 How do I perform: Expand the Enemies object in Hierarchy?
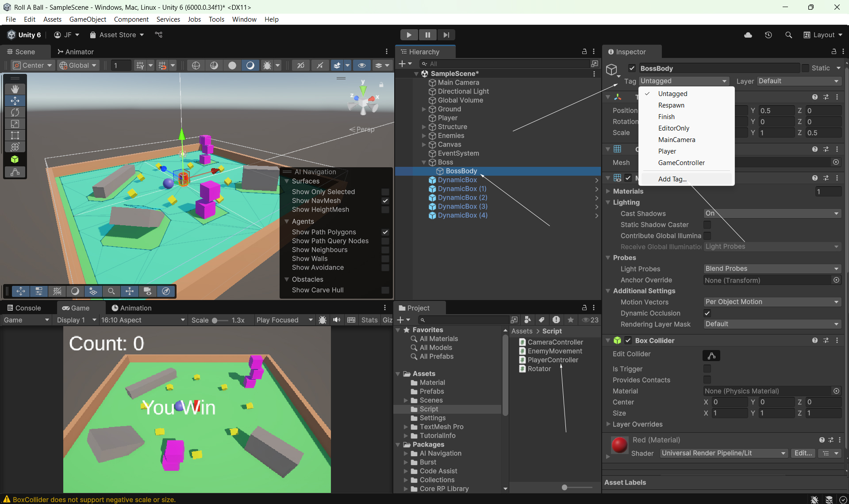(424, 136)
